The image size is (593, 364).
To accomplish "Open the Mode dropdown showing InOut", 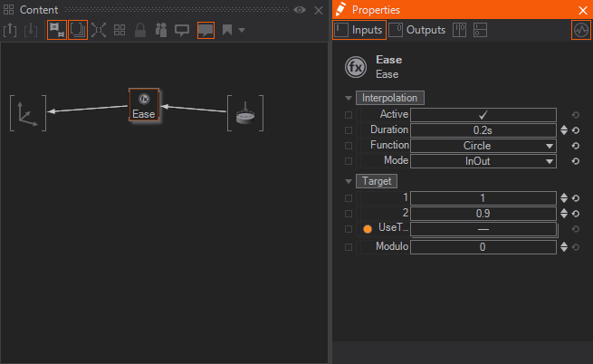I will [x=483, y=161].
